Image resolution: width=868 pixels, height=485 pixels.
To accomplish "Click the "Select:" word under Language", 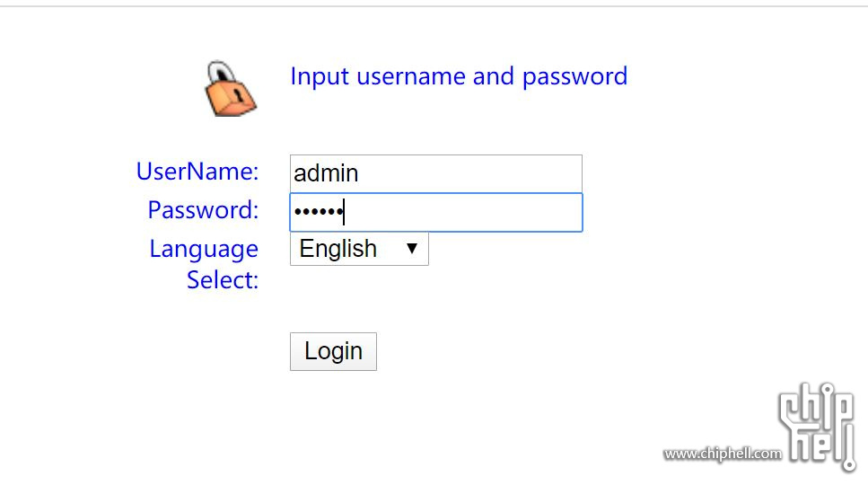I will [223, 280].
